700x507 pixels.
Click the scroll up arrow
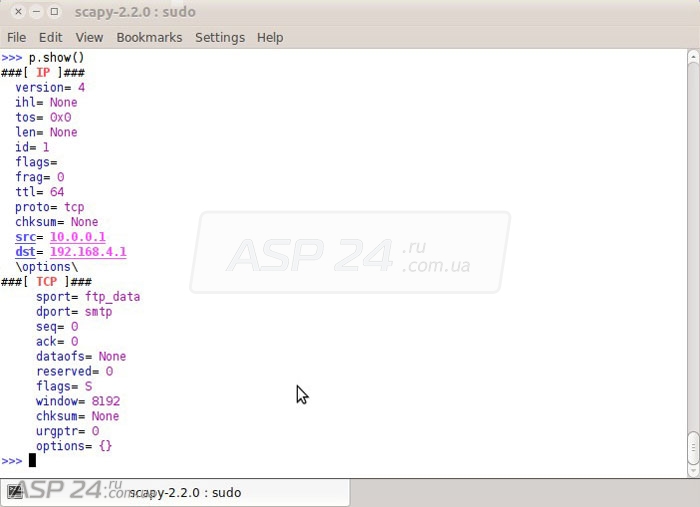pos(693,57)
